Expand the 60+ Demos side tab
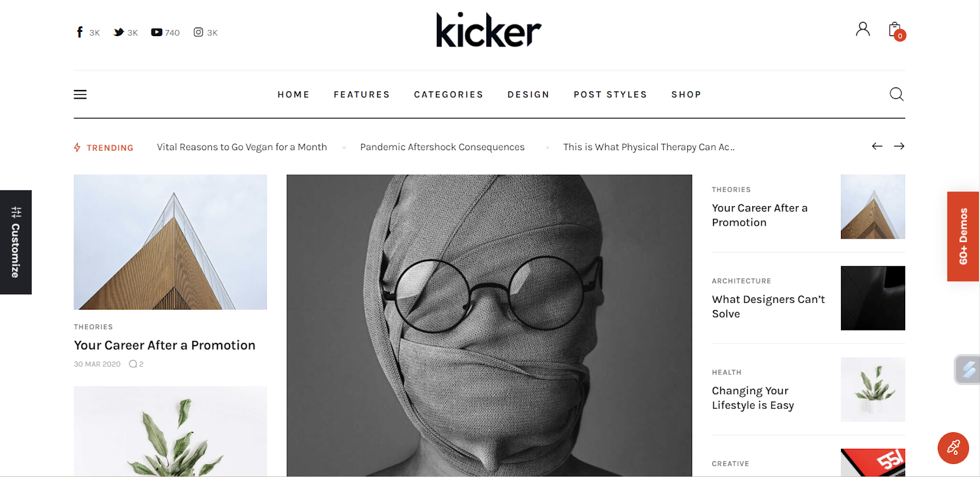Screen dimensions: 980x477 click(x=963, y=236)
